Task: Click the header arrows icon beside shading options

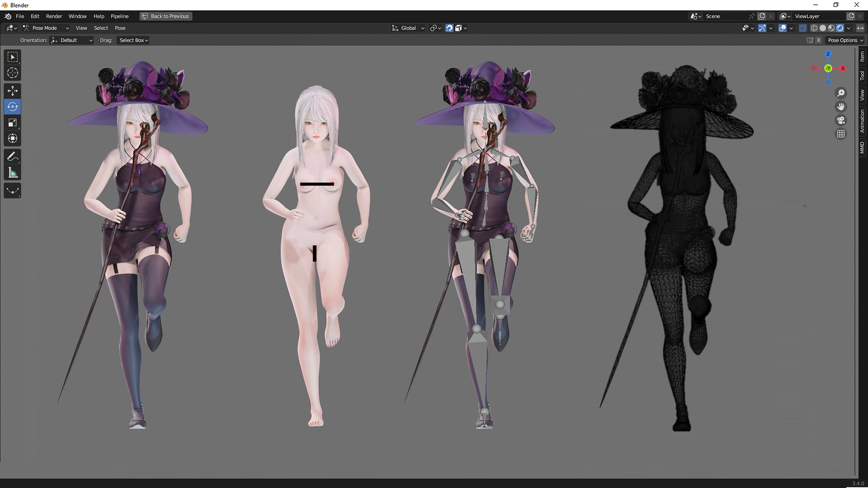Action: [860, 28]
